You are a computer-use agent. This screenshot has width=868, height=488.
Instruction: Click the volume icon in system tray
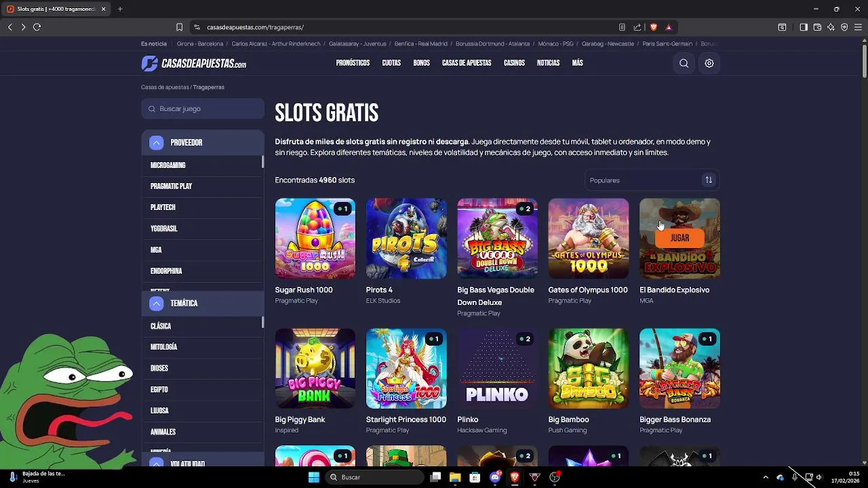819,477
